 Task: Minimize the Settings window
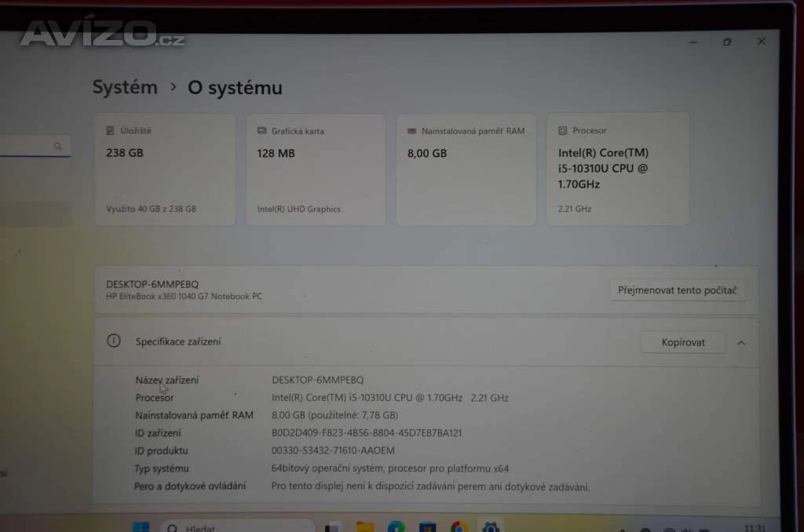(x=693, y=42)
